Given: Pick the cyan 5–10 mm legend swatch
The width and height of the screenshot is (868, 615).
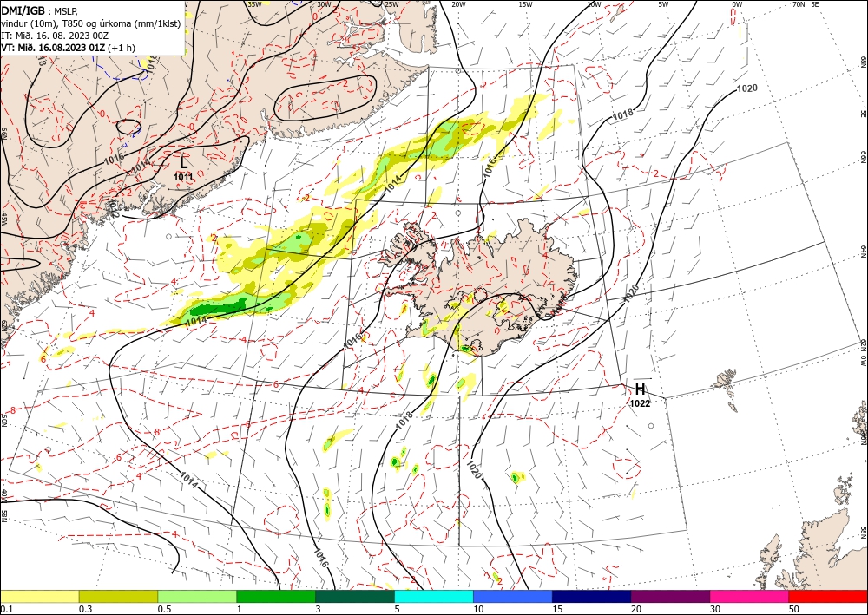Looking at the screenshot, I should pos(434,596).
